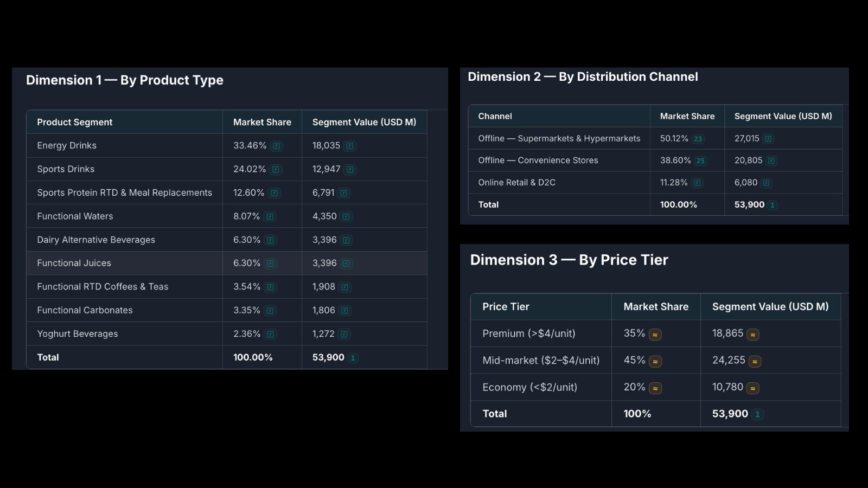Select the approximate badge beside 24,255

[x=755, y=361]
